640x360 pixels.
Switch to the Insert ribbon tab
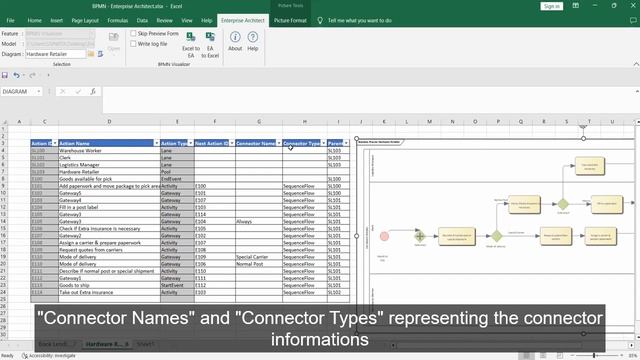point(56,20)
